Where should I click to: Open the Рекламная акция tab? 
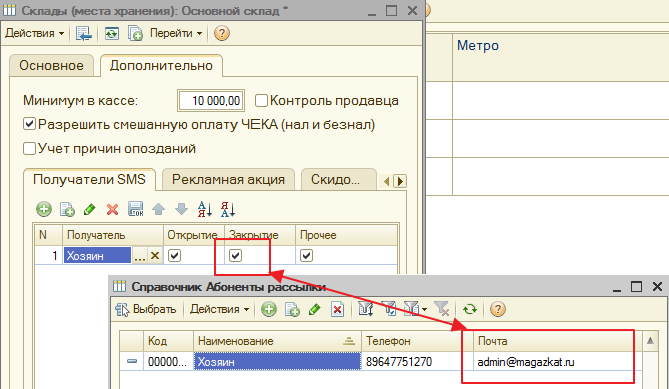(x=228, y=180)
